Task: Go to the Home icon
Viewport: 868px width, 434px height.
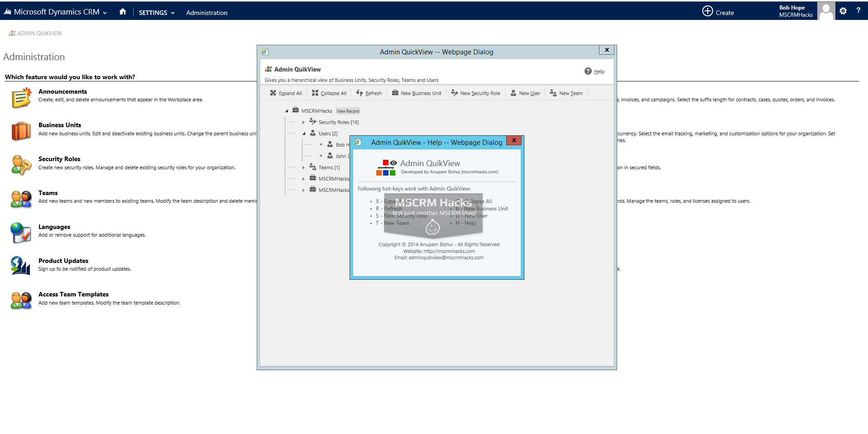Action: [x=123, y=12]
